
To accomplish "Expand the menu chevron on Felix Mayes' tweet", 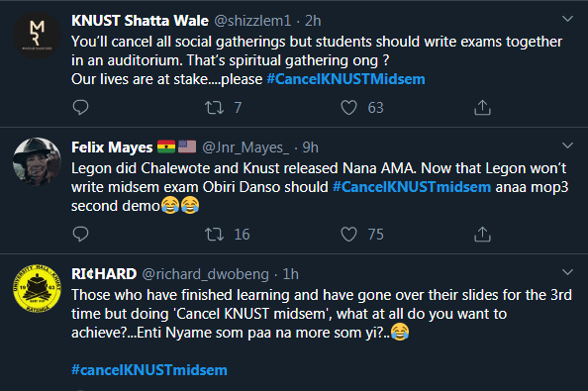I will (567, 146).
